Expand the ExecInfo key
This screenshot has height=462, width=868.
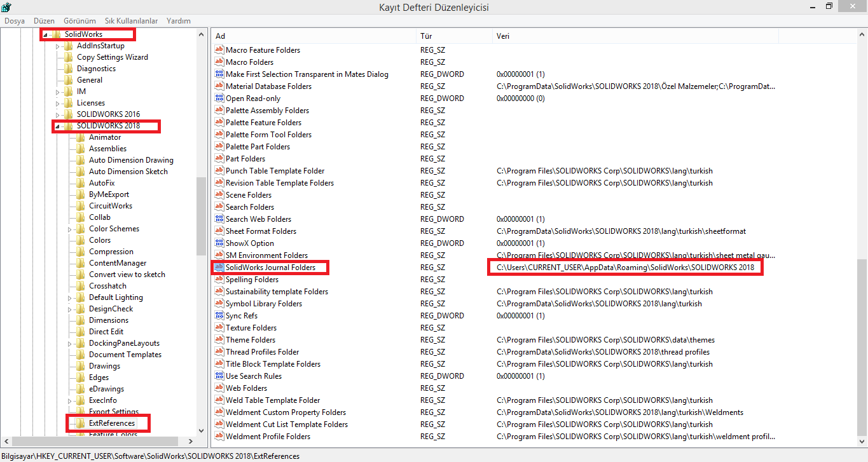[x=70, y=400]
